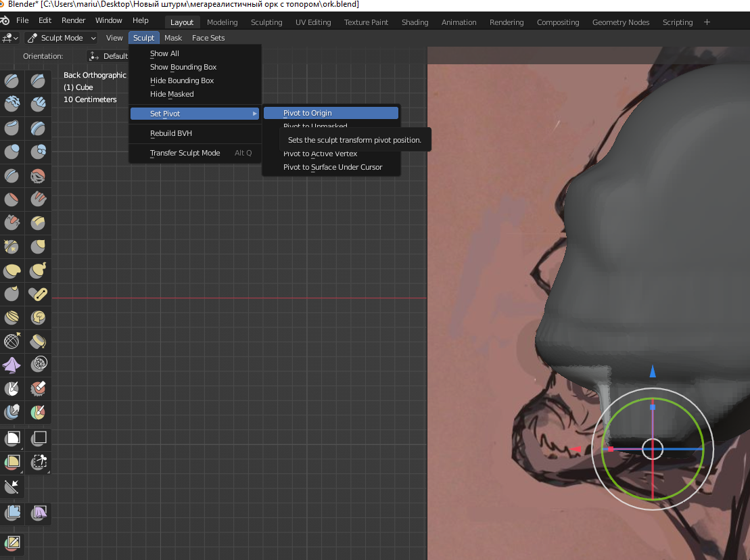This screenshot has width=750, height=560.
Task: Click the blue Z-axis gizmo arrow
Action: pyautogui.click(x=653, y=371)
